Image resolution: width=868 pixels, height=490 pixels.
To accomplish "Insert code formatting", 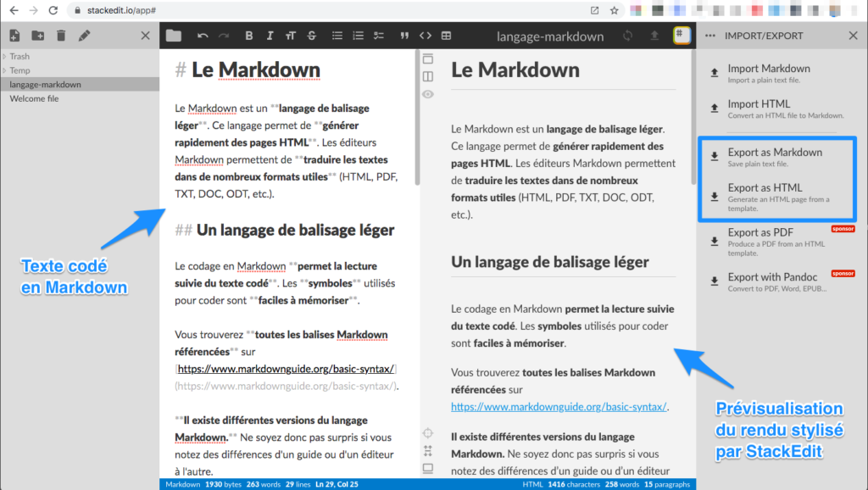I will tap(426, 36).
